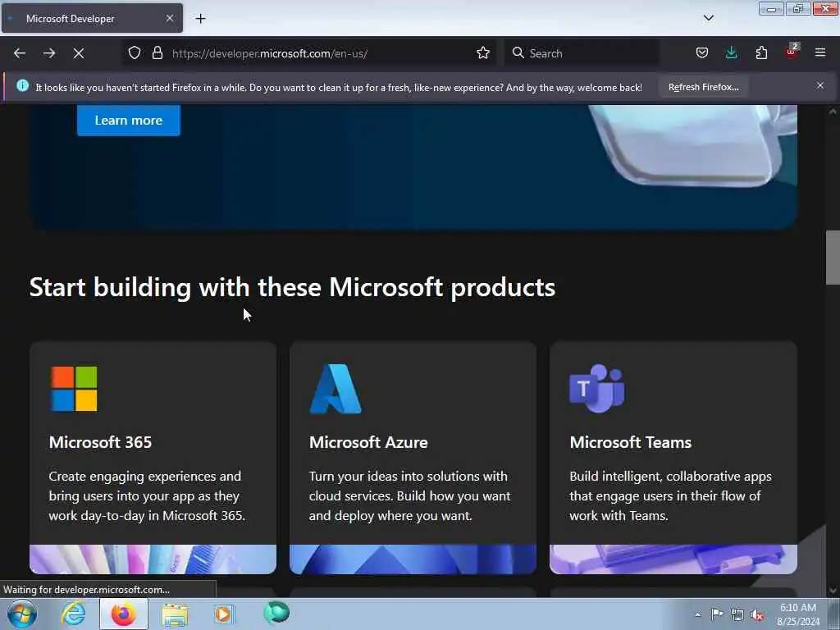Click the Firefox taskbar icon
The width and height of the screenshot is (840, 630).
pyautogui.click(x=124, y=614)
